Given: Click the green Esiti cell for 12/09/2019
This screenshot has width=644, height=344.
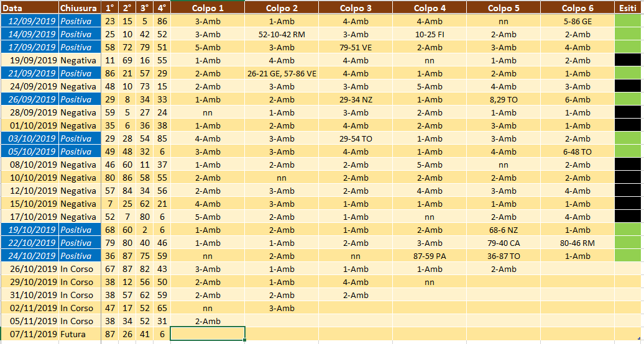Looking at the screenshot, I should pos(628,21).
